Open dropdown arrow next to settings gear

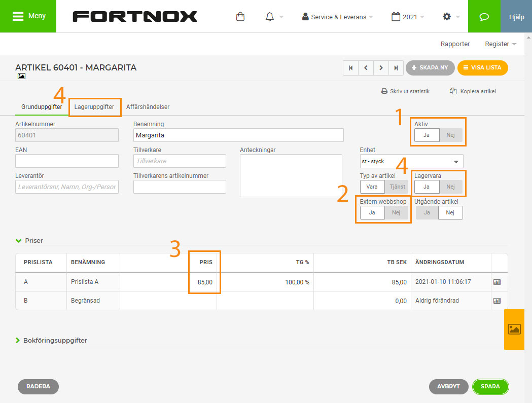pyautogui.click(x=457, y=17)
